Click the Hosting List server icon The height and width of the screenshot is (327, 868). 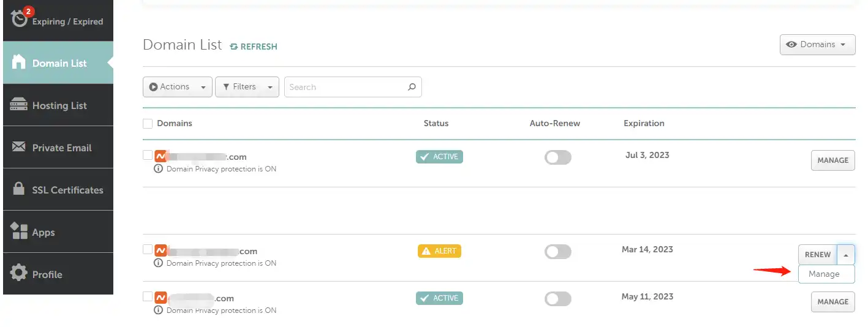pyautogui.click(x=19, y=105)
